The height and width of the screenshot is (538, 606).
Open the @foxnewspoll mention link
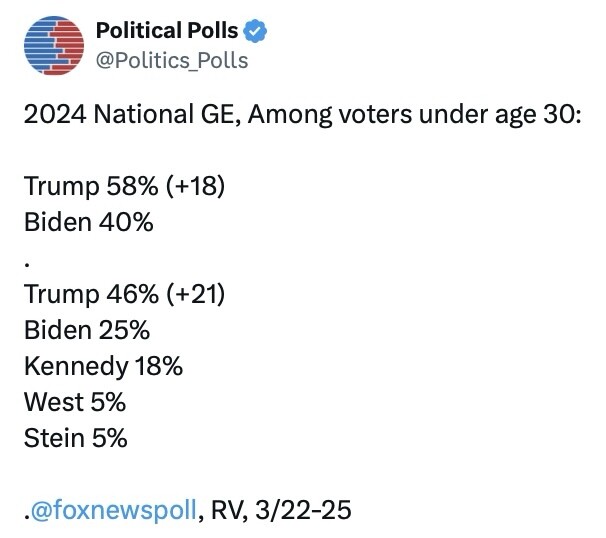click(x=114, y=510)
